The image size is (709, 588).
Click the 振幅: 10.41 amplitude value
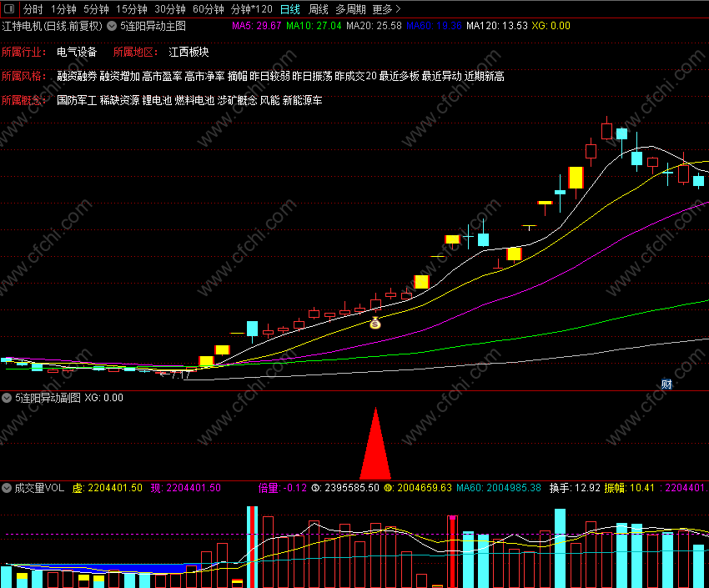pos(630,488)
